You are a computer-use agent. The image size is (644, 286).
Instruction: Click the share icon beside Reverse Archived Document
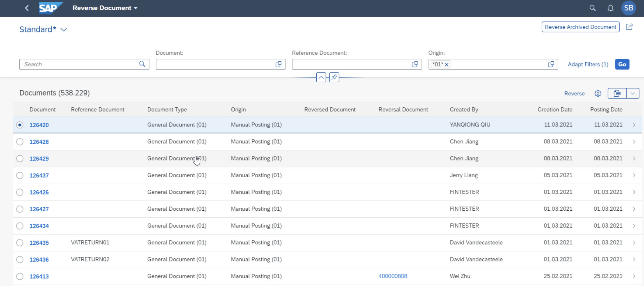[629, 27]
